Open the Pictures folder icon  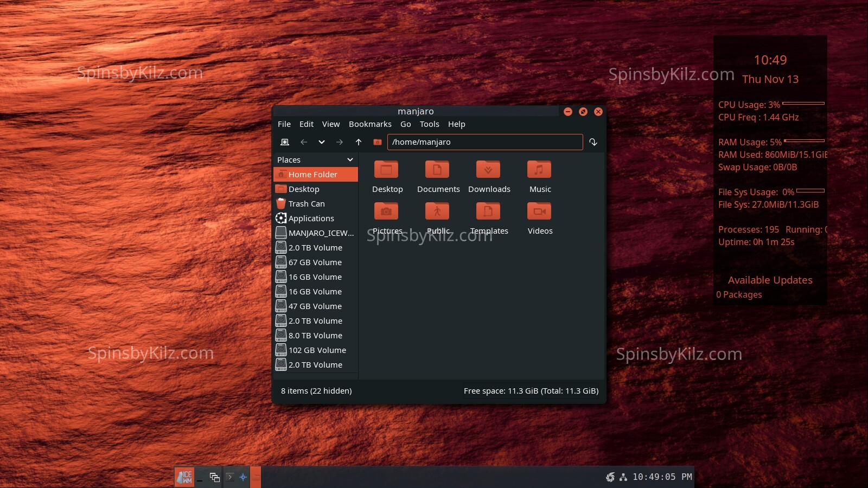click(386, 211)
